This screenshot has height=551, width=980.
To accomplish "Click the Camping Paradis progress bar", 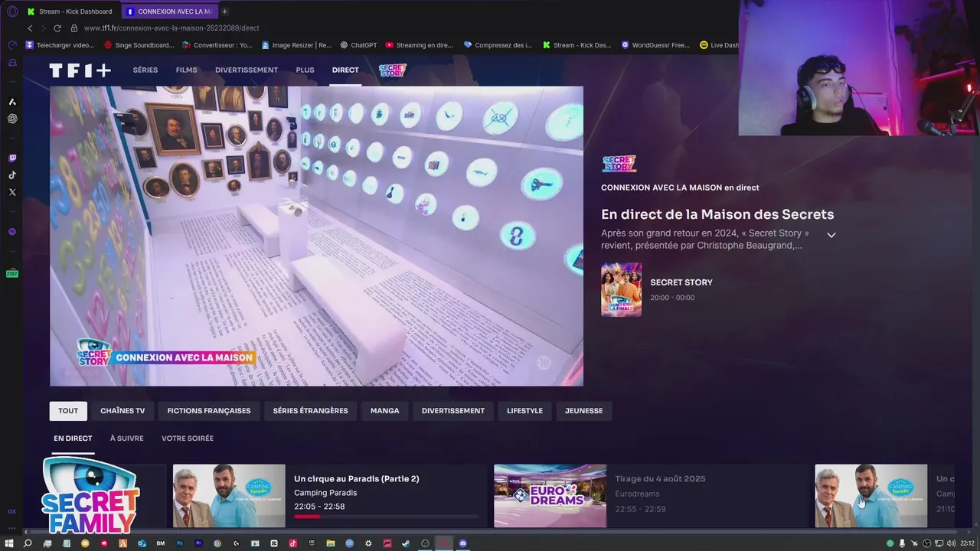I will click(x=386, y=517).
